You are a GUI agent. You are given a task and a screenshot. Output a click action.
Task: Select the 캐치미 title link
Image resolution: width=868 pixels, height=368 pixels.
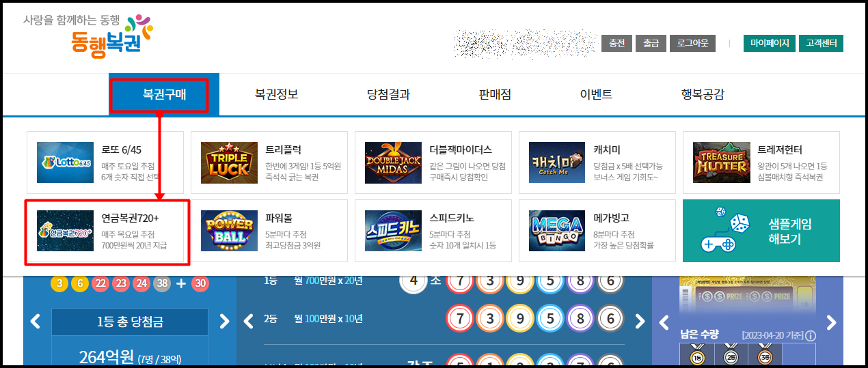point(607,150)
